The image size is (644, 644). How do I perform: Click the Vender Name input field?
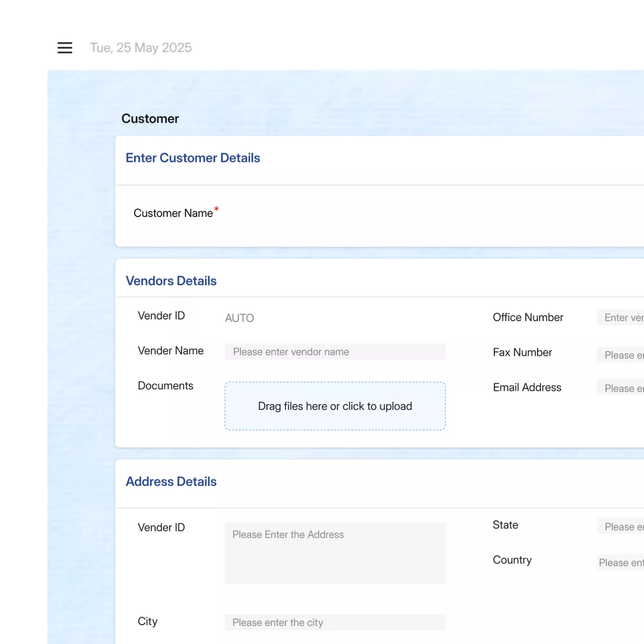click(x=335, y=352)
